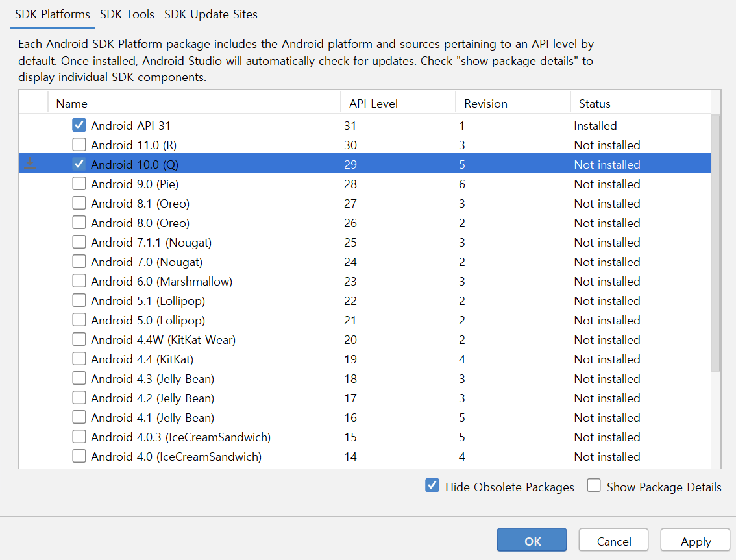Select the 'Android 5.1 (Lollipop)' row name
The width and height of the screenshot is (736, 560).
148,301
